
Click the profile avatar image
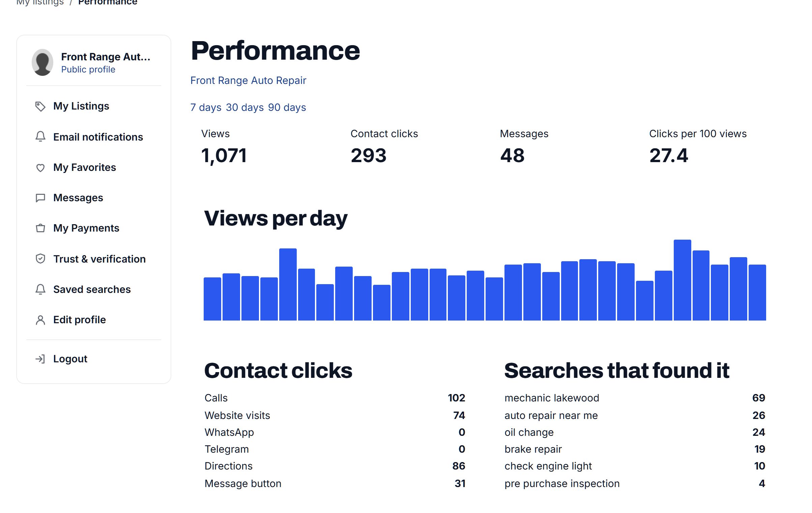point(42,62)
